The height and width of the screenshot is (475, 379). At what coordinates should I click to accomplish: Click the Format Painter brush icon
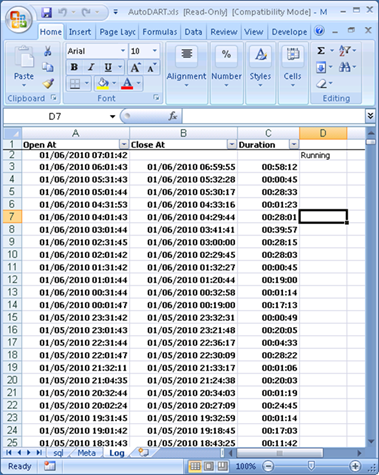pos(48,83)
